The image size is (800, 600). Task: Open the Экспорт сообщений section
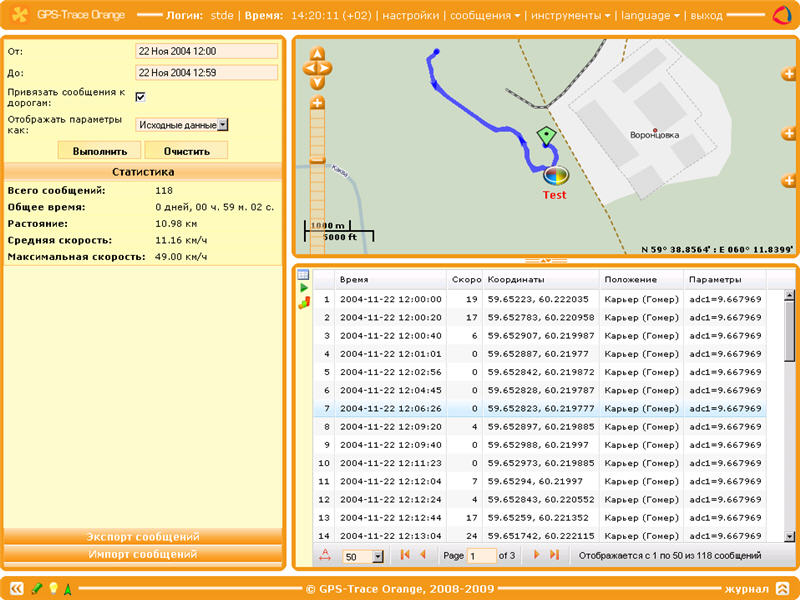click(x=143, y=537)
